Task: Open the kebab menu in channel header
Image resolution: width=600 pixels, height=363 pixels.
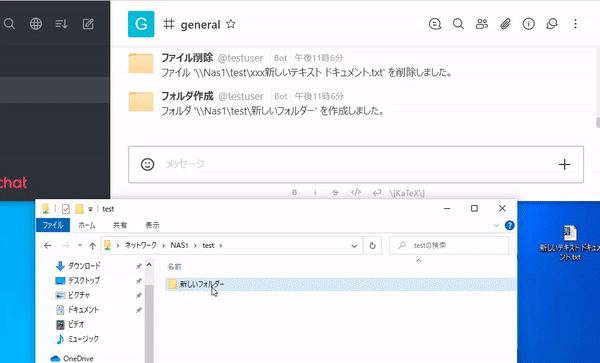Action: coord(575,24)
